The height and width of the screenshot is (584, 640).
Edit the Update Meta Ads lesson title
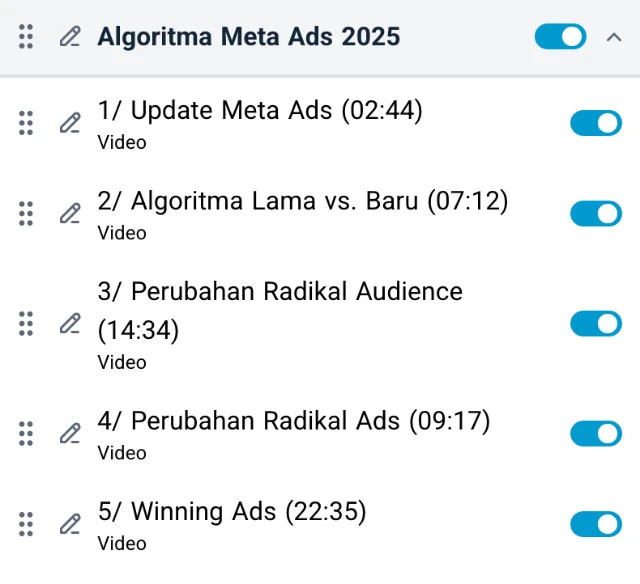pyautogui.click(x=69, y=123)
